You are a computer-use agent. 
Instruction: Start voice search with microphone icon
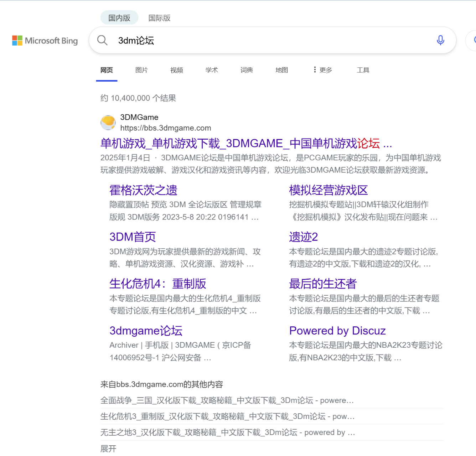pyautogui.click(x=440, y=40)
